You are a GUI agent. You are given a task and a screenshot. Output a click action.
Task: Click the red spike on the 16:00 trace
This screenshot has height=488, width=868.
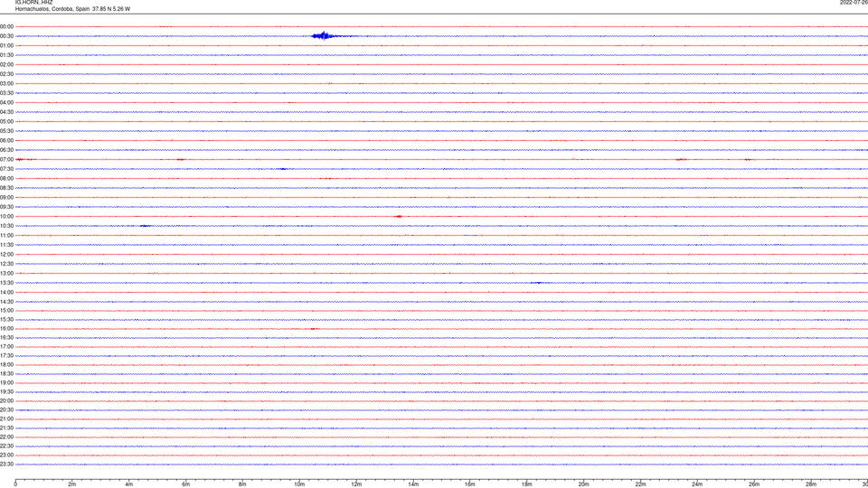click(x=314, y=329)
